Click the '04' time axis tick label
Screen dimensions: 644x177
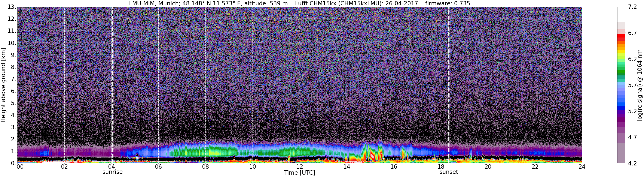pyautogui.click(x=111, y=167)
